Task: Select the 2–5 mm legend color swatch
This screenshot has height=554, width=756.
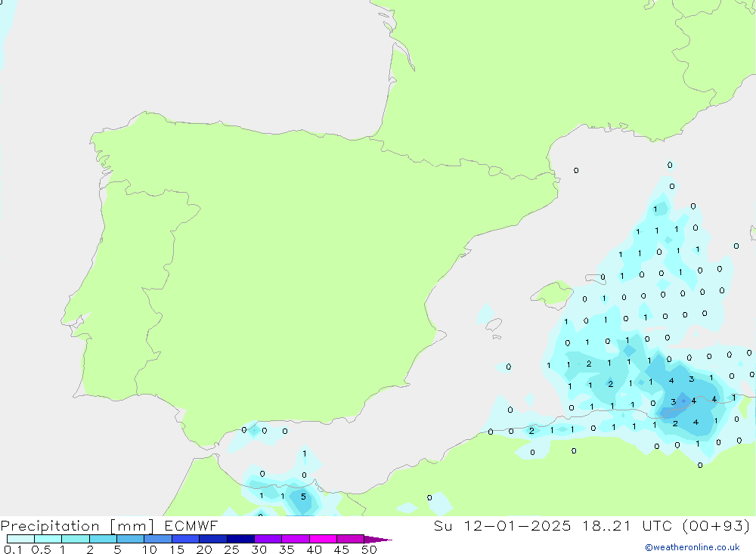Action: click(x=103, y=539)
